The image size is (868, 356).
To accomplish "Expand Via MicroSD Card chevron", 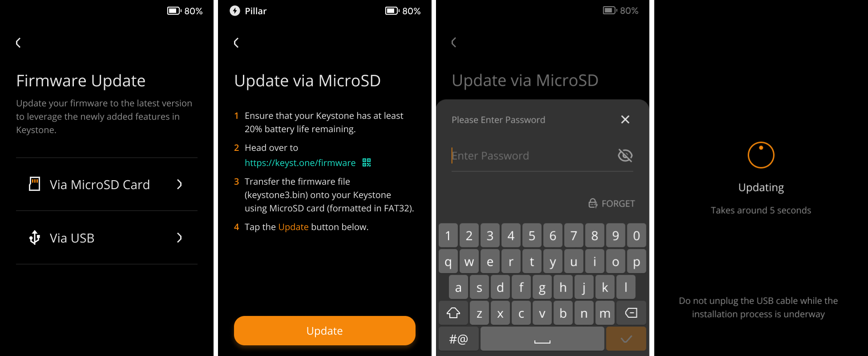I will (x=179, y=184).
